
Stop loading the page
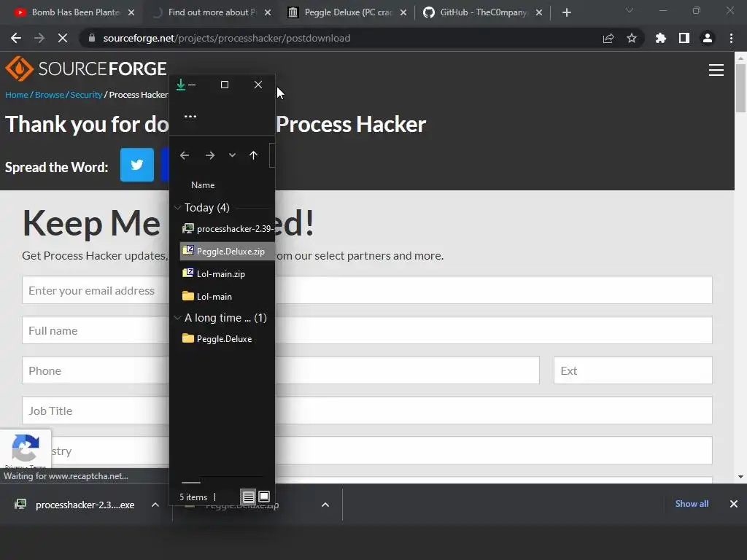click(63, 38)
